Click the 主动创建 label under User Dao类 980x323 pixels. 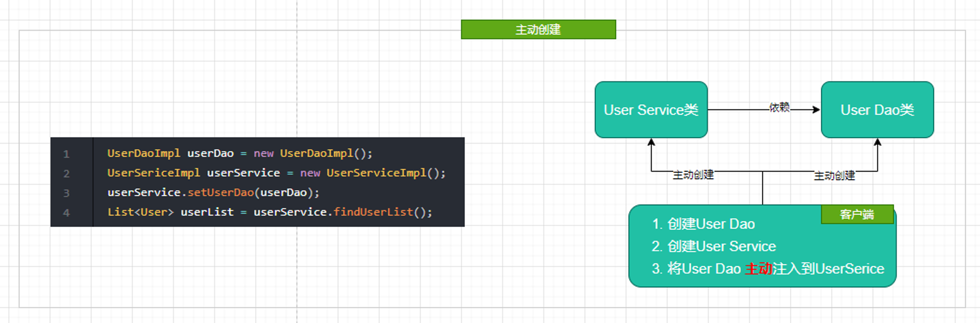point(834,176)
